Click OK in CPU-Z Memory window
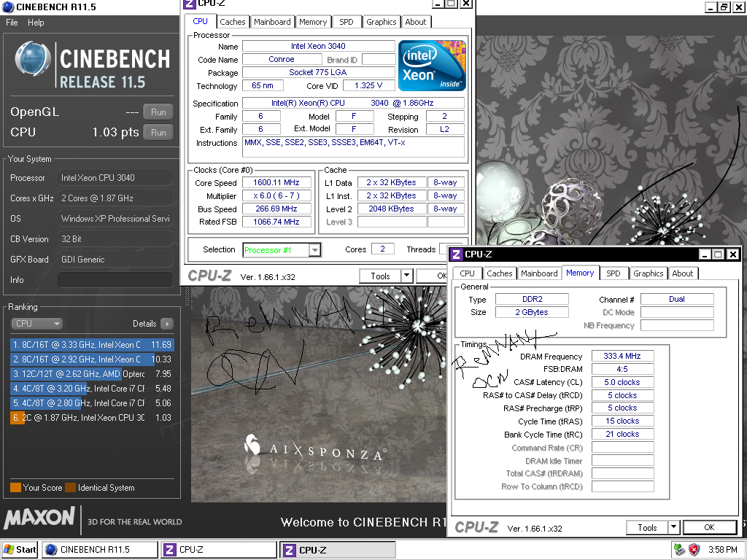The height and width of the screenshot is (560, 747). coord(709,527)
